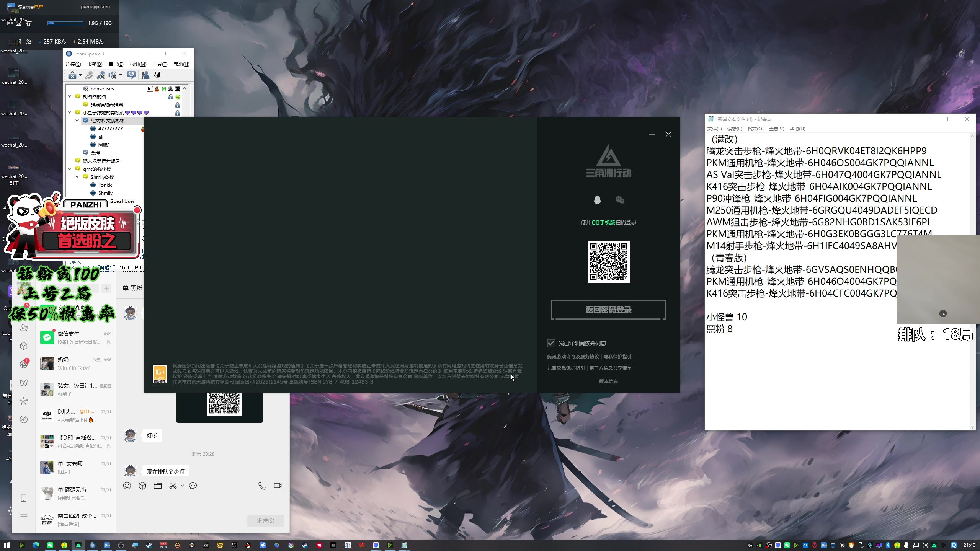980x551 pixels.
Task: Select user ali in TeamSpeak tree
Action: [x=101, y=137]
